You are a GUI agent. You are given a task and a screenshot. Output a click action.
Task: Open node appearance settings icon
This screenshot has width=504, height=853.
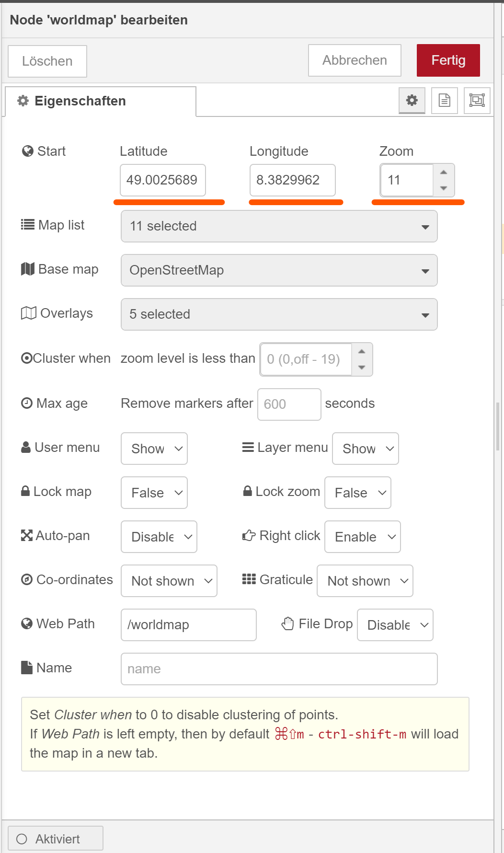tap(477, 100)
